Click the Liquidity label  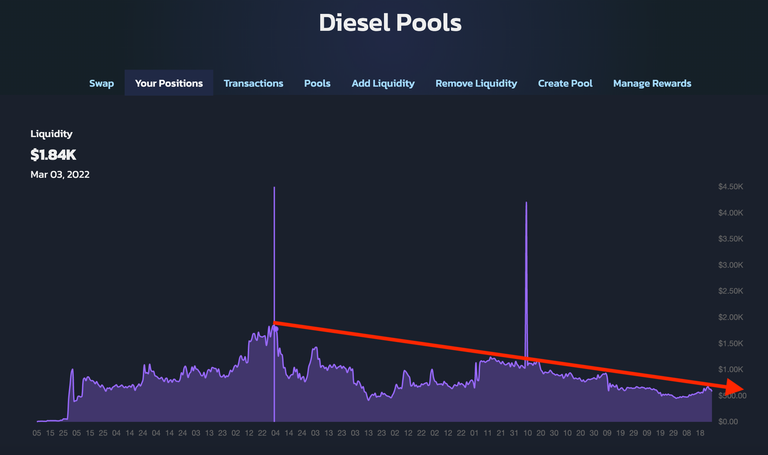point(51,134)
